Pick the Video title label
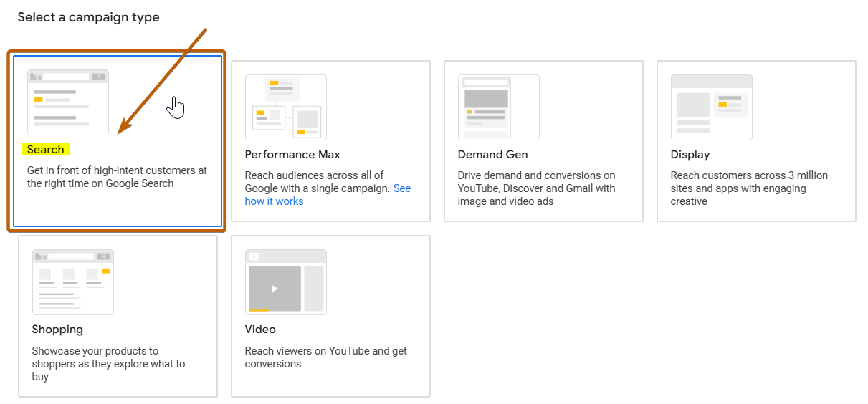The width and height of the screenshot is (868, 404). 260,330
